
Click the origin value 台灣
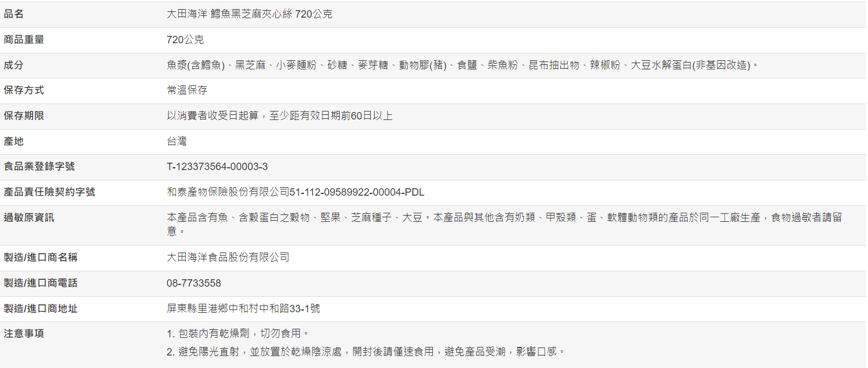coord(177,142)
